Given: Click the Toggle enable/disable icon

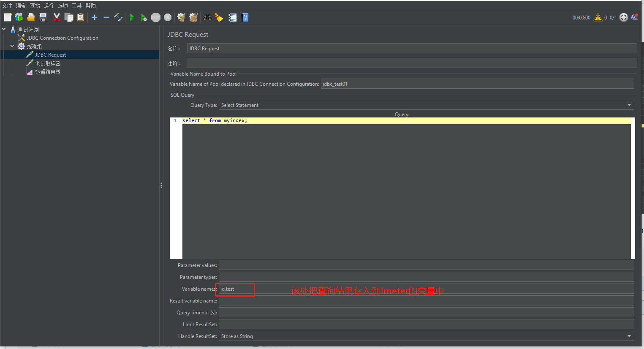Looking at the screenshot, I should pyautogui.click(x=118, y=17).
